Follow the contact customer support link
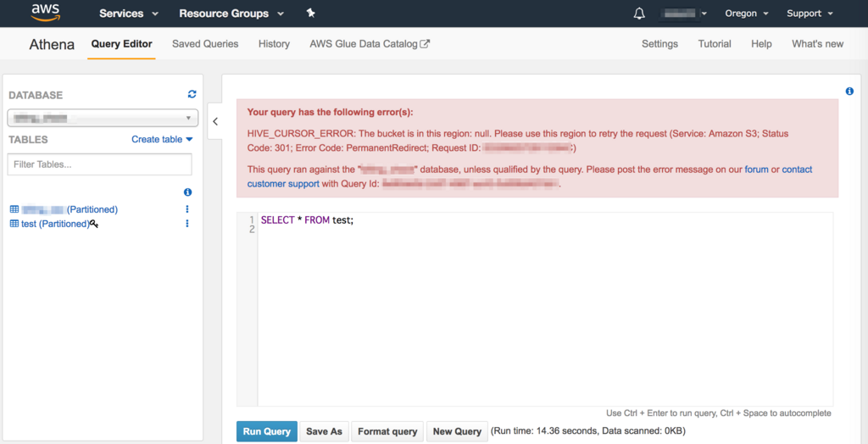This screenshot has height=444, width=868. point(283,183)
